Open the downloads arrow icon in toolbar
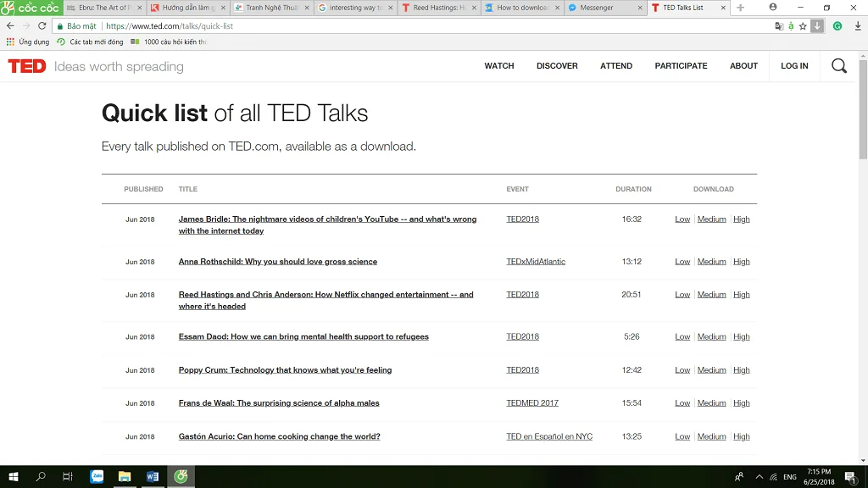 pos(858,26)
